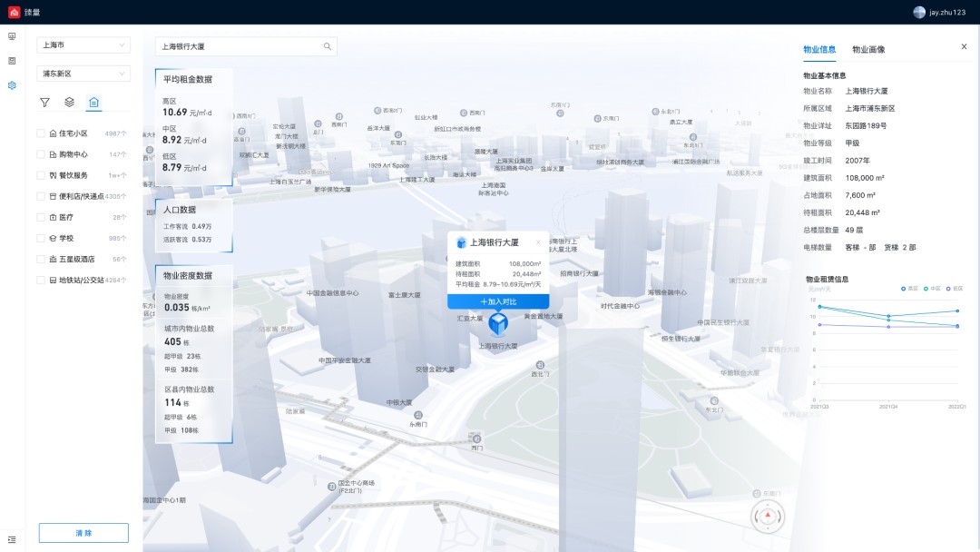Screen dimensions: 980x552
Task: Click the 东园路189号 address value
Action: pyautogui.click(x=866, y=125)
